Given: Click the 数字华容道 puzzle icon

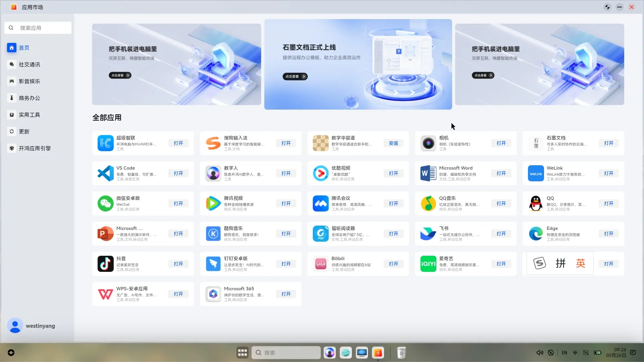Looking at the screenshot, I should click(x=321, y=143).
